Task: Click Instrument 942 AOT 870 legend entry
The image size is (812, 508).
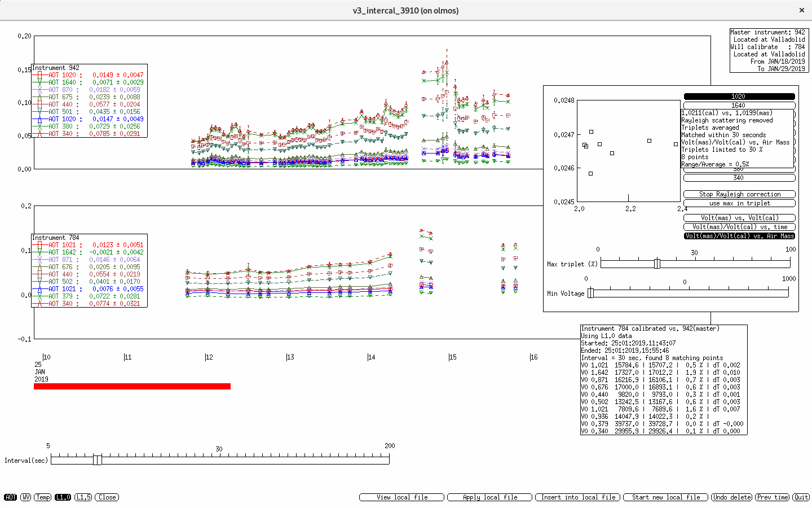Action: tap(89, 90)
